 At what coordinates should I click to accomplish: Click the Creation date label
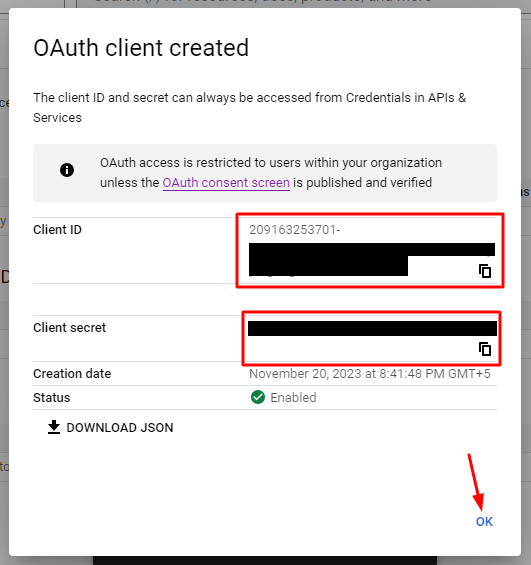[72, 374]
